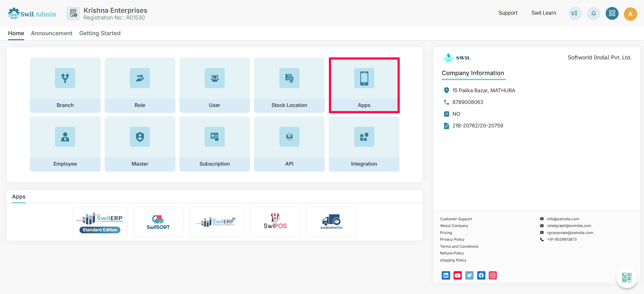Click the Swil Admin logo
The image size is (644, 294).
[32, 14]
